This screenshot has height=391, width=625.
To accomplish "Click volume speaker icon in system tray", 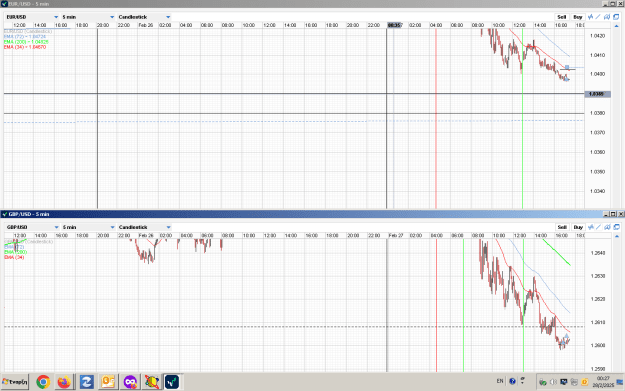I will 553,382.
